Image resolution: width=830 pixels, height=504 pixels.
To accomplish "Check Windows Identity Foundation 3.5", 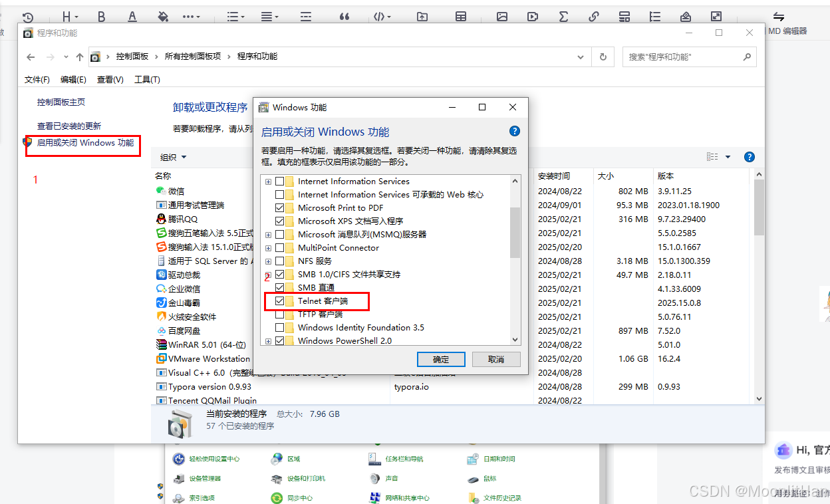I will pyautogui.click(x=279, y=327).
